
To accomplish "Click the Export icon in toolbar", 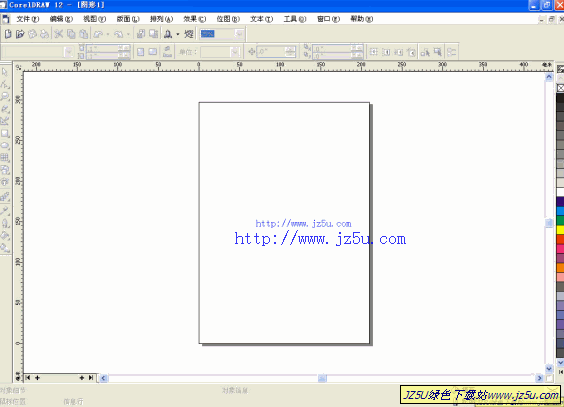I will 154,34.
